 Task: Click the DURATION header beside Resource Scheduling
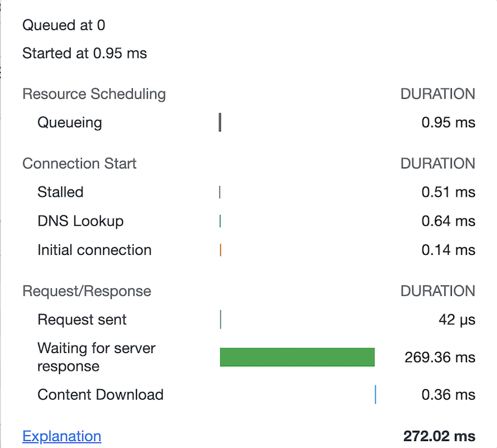click(438, 94)
